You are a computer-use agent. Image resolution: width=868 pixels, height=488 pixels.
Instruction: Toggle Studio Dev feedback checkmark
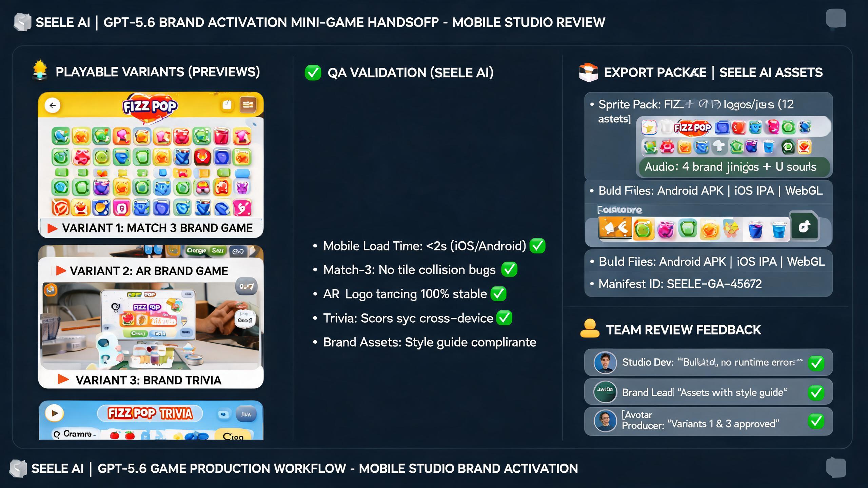[x=816, y=363]
